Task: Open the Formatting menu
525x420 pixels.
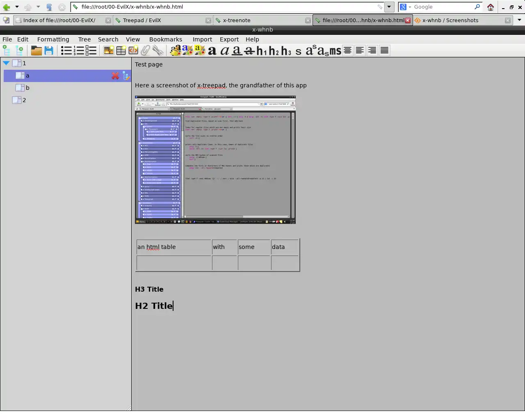Action: [53, 39]
